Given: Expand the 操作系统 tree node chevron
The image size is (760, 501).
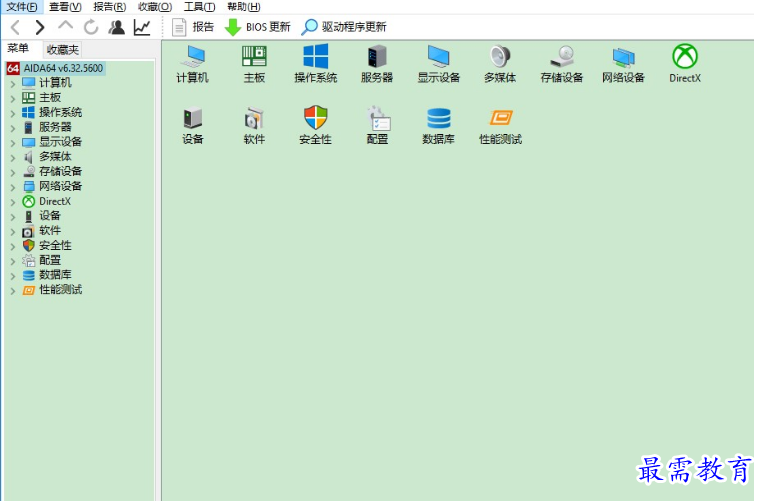Looking at the screenshot, I should (x=13, y=113).
